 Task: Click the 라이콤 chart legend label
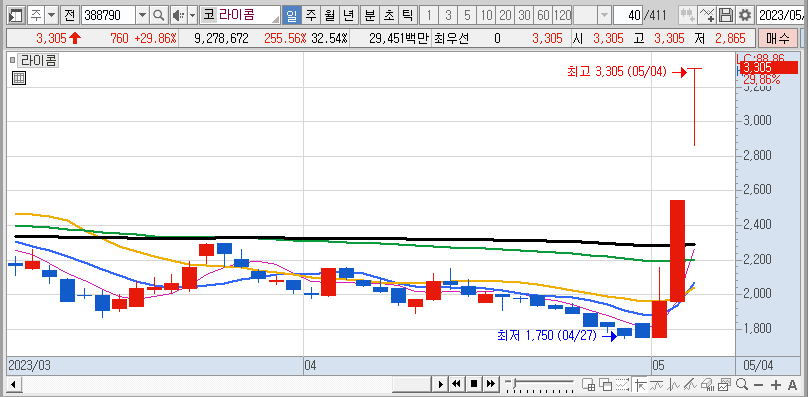[38, 61]
